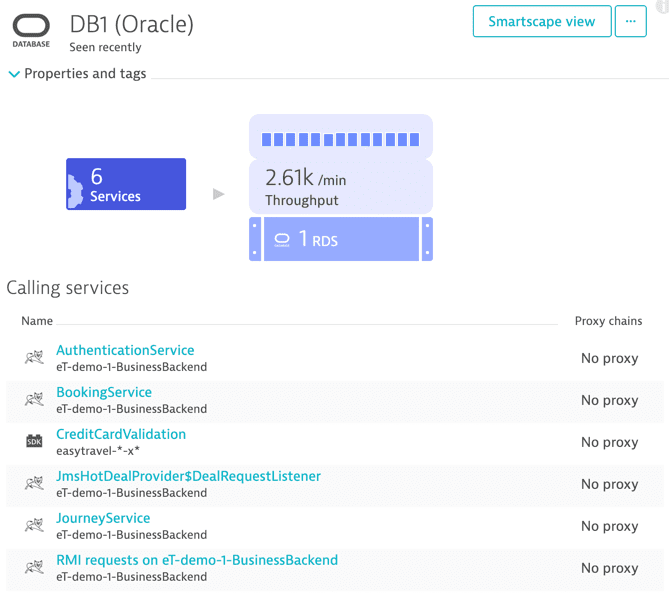
Task: Open JmsHotDealProvider$DealRequestListener link
Action: click(189, 476)
